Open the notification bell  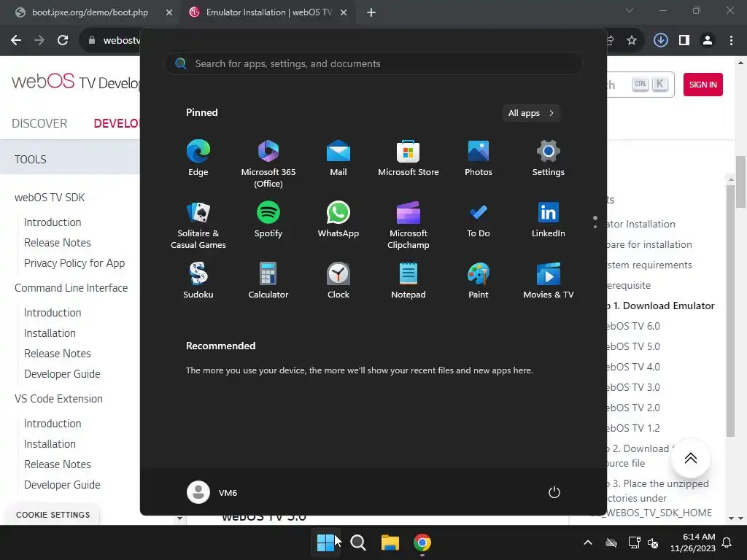pyautogui.click(x=727, y=542)
